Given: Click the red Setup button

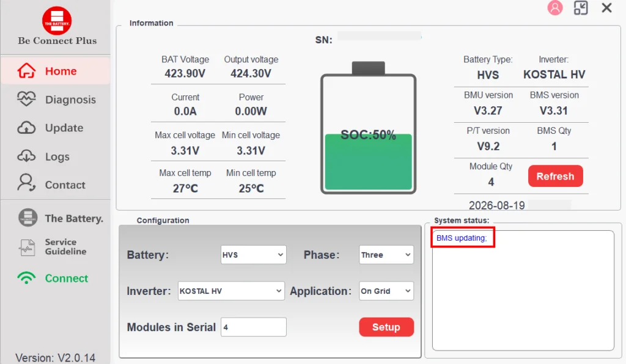Looking at the screenshot, I should click(x=386, y=327).
